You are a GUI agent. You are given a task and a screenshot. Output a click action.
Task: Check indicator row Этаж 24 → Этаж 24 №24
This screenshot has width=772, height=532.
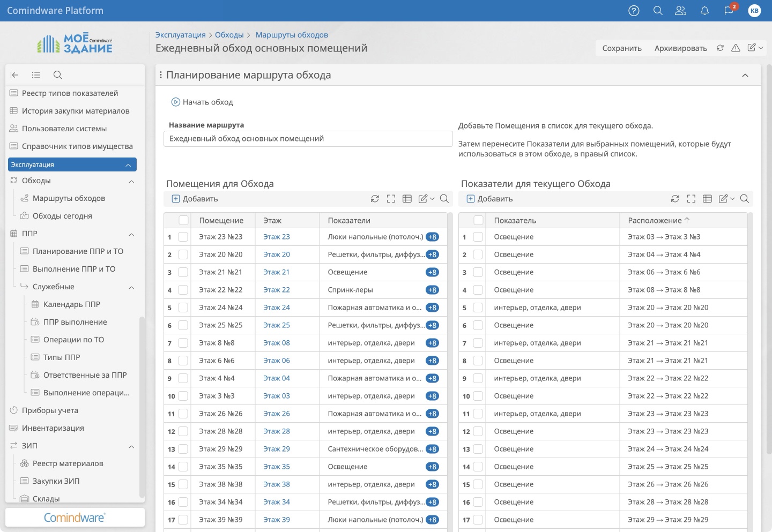478,449
